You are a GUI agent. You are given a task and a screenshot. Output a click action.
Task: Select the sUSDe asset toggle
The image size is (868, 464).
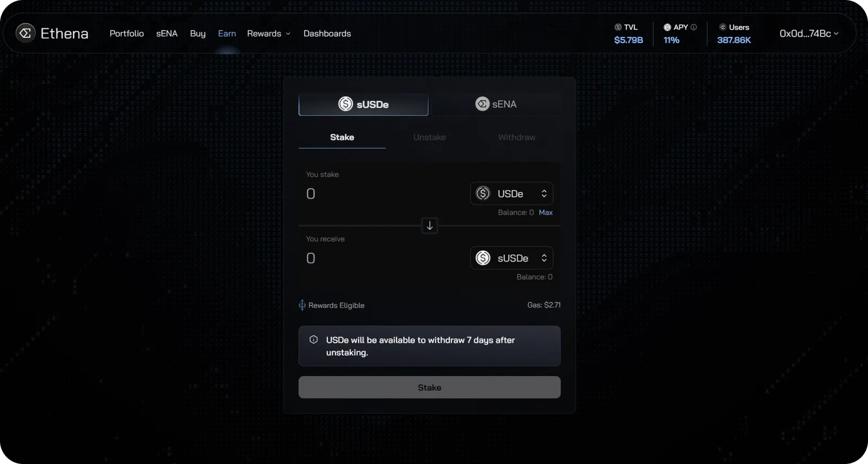click(x=363, y=104)
